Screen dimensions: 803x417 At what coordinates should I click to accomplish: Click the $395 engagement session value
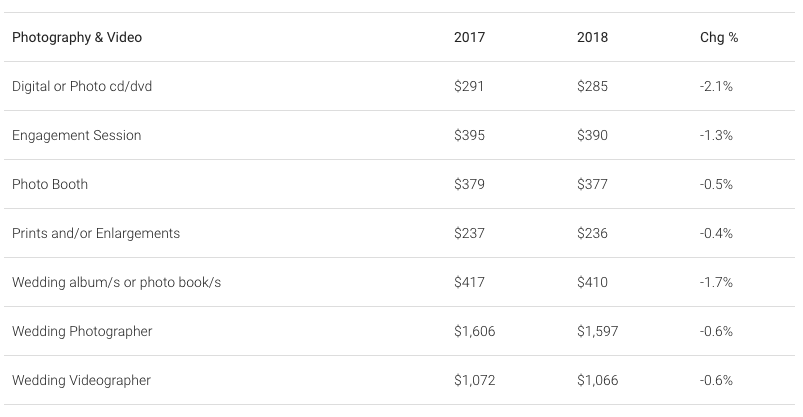(469, 135)
